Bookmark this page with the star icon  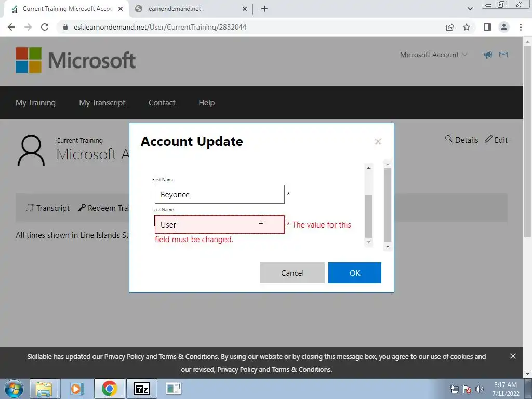pyautogui.click(x=467, y=27)
